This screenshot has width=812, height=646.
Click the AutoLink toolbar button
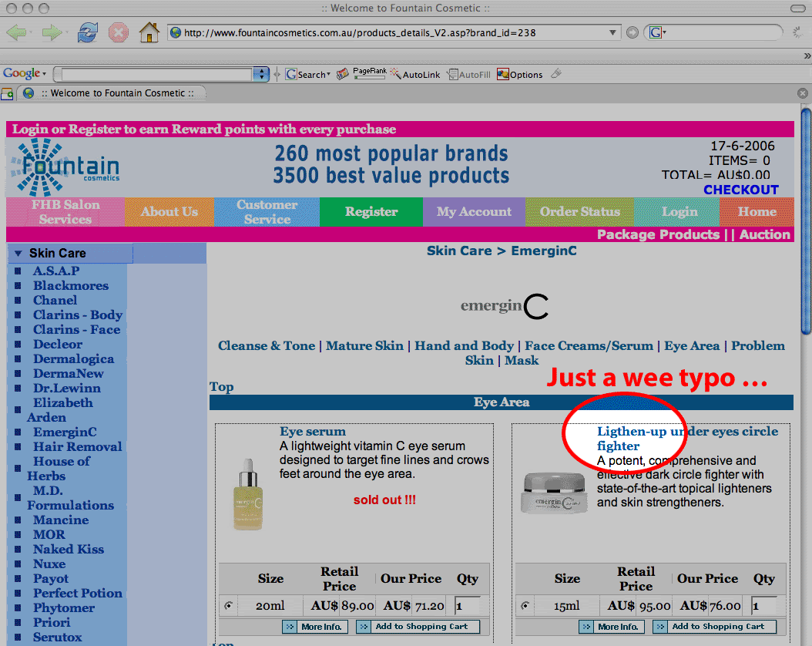pos(415,74)
